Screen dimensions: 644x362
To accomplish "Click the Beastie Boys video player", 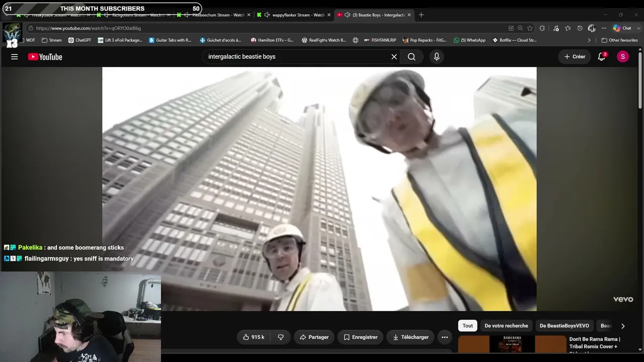I will 319,189.
